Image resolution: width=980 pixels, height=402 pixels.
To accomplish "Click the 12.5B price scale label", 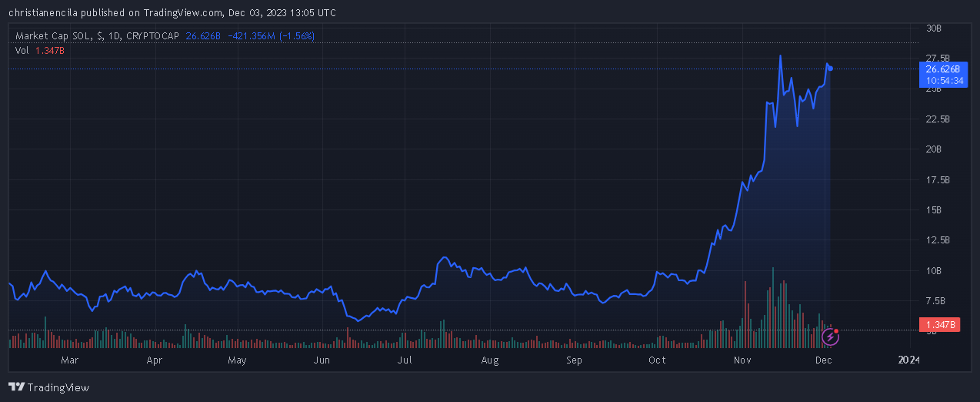I will click(x=937, y=240).
